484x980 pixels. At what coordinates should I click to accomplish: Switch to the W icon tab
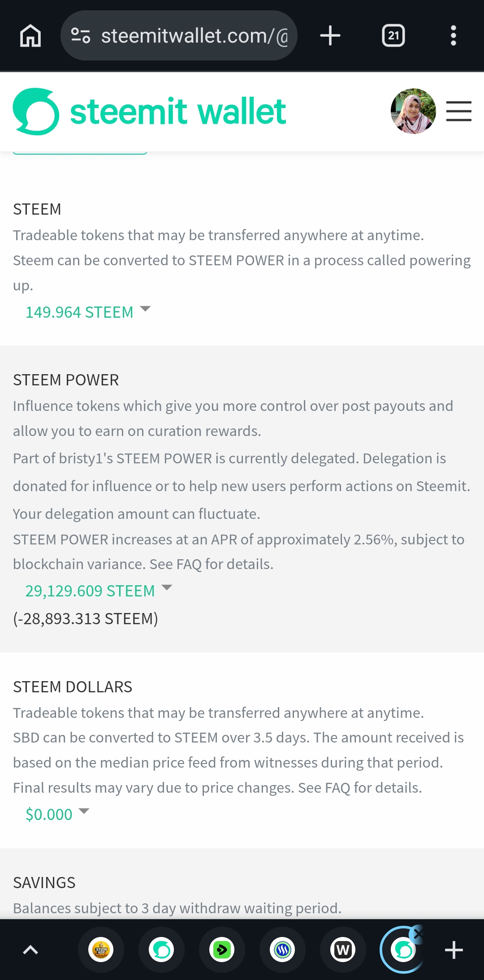[x=343, y=950]
